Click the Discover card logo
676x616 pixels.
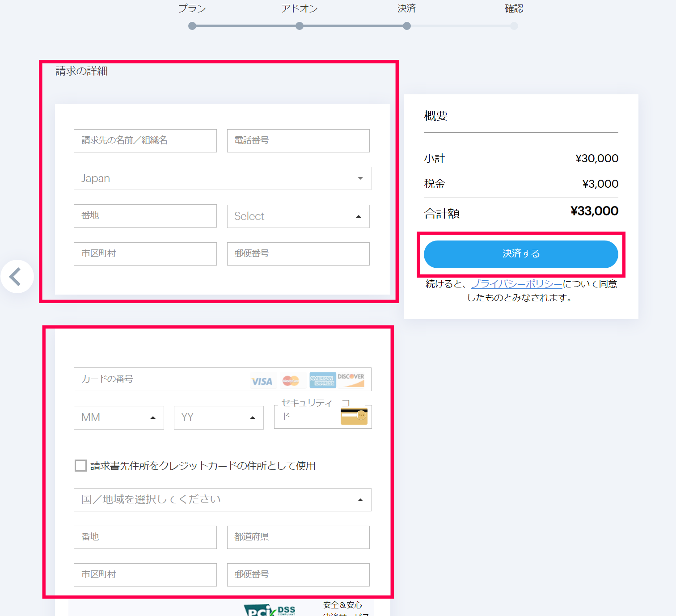(x=351, y=380)
